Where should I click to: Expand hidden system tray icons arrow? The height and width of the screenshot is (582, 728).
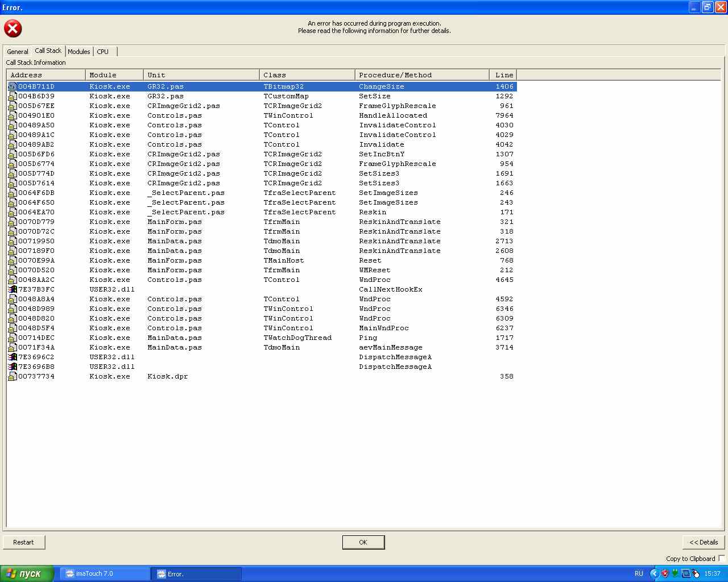click(x=654, y=573)
